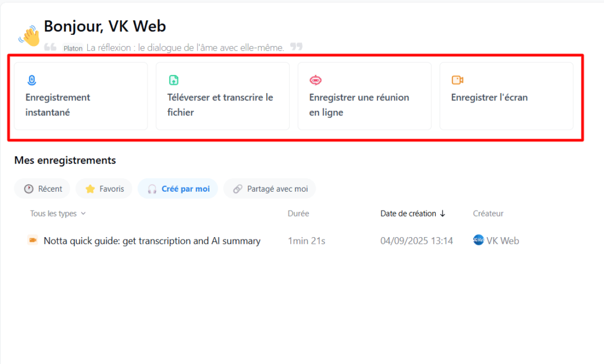The height and width of the screenshot is (364, 604).
Task: Click the headset icon on Créé par moi
Action: 153,189
